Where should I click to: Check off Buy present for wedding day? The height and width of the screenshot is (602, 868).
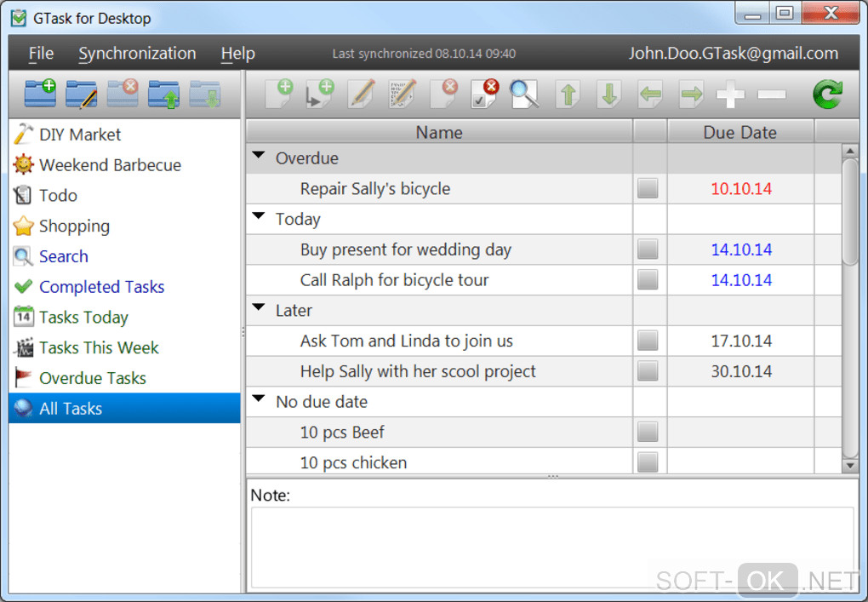click(x=648, y=249)
